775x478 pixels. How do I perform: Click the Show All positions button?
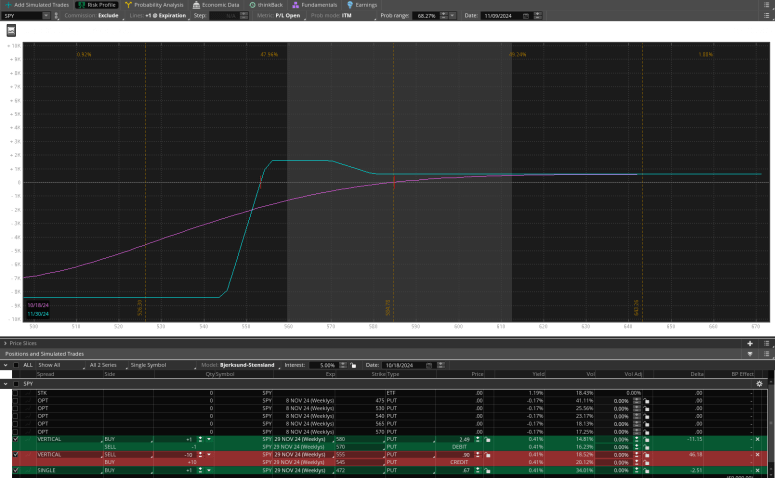coord(49,365)
